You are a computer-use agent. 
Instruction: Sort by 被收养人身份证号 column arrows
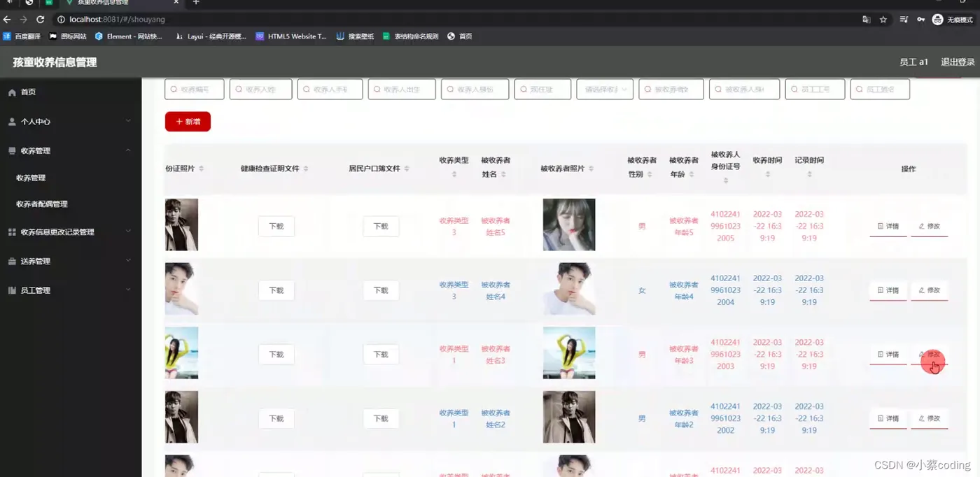tap(726, 180)
